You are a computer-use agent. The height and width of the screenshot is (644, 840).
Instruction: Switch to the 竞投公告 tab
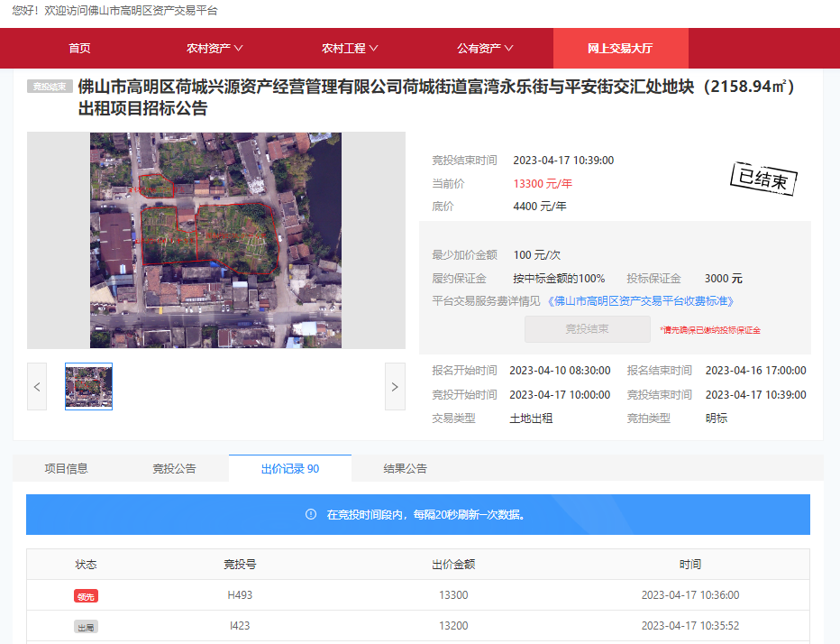click(x=174, y=468)
